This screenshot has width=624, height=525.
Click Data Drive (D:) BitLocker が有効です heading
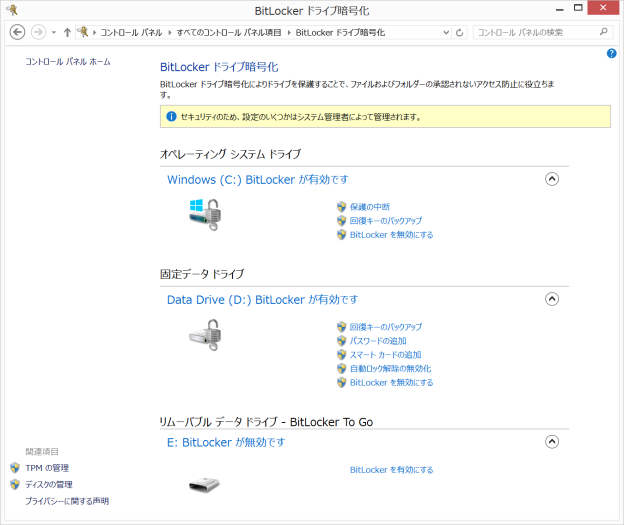(262, 300)
